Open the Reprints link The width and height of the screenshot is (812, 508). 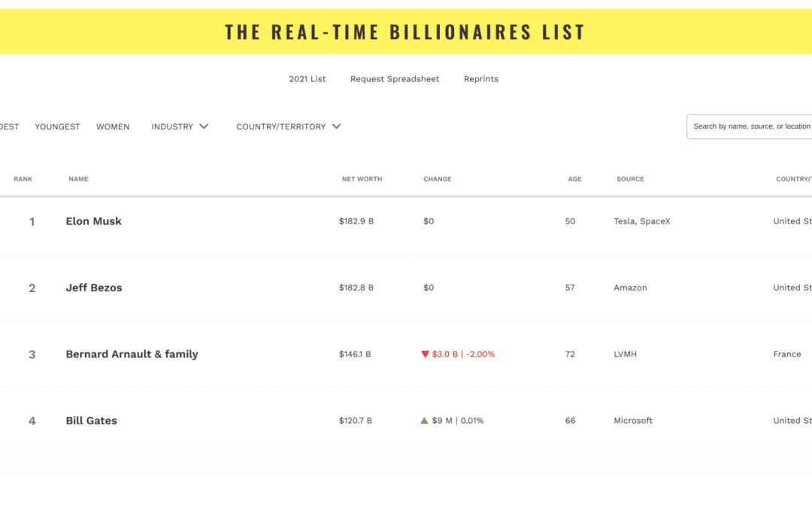point(481,79)
